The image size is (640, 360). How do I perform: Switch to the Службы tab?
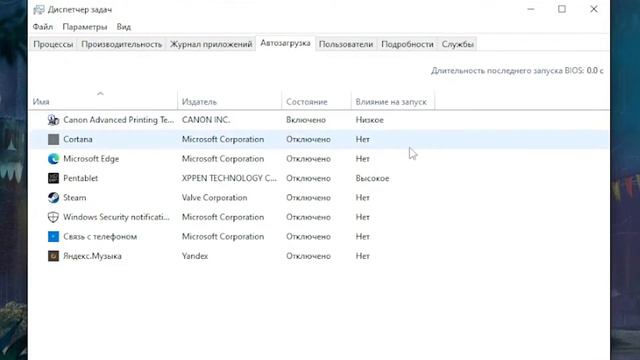(458, 44)
